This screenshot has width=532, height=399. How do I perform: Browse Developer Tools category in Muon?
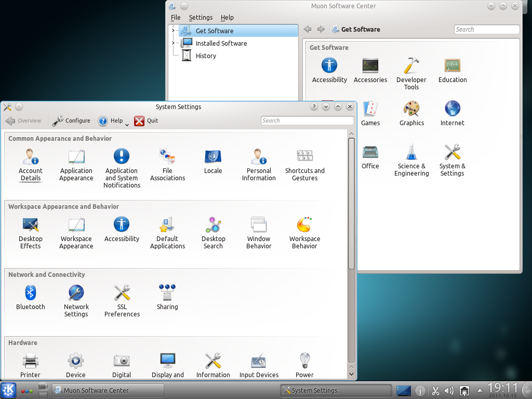click(x=411, y=74)
